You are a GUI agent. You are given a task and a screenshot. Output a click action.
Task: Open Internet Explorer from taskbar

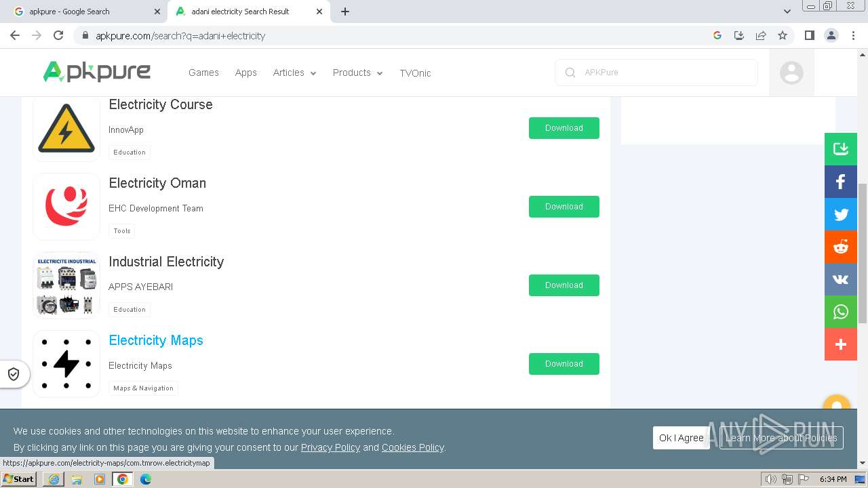[54, 479]
